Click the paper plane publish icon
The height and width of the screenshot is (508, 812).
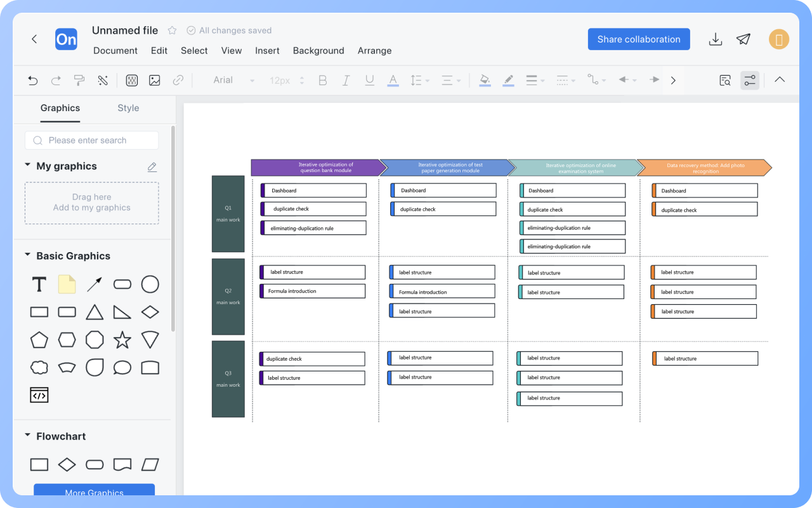click(743, 39)
